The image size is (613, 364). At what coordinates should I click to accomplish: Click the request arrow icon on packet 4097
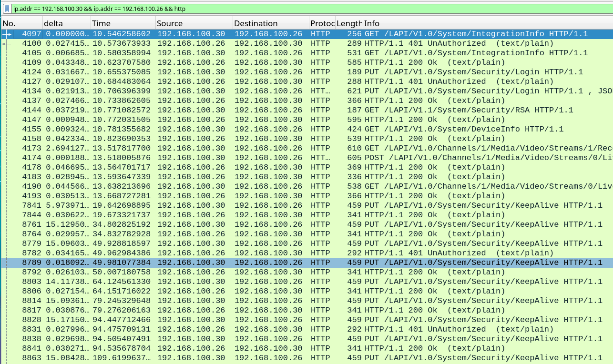tap(7, 34)
